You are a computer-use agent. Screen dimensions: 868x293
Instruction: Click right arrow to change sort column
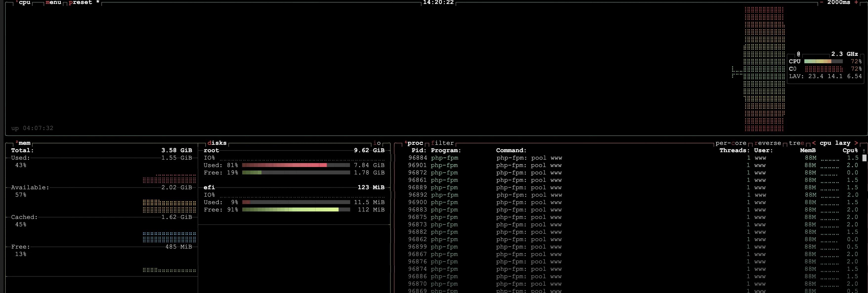click(856, 143)
